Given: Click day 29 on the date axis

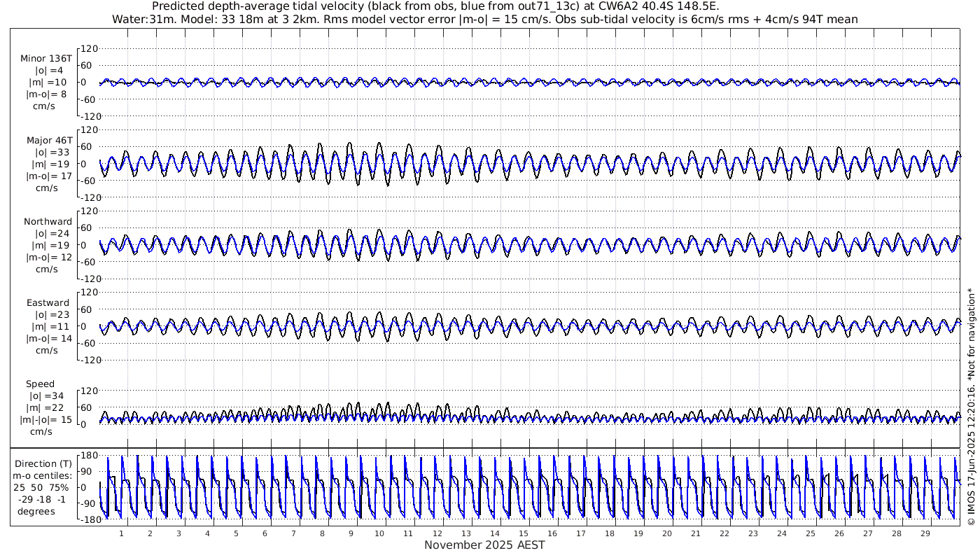Looking at the screenshot, I should pyautogui.click(x=925, y=533).
